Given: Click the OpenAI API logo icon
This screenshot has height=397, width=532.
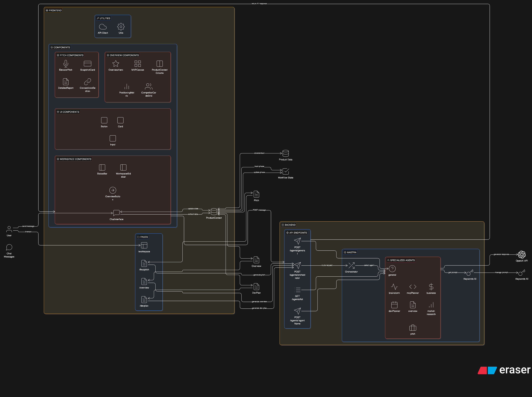Looking at the screenshot, I should 522,254.
